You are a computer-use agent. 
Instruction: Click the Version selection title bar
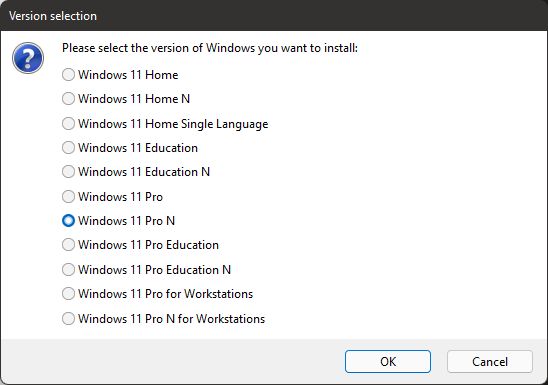[274, 16]
